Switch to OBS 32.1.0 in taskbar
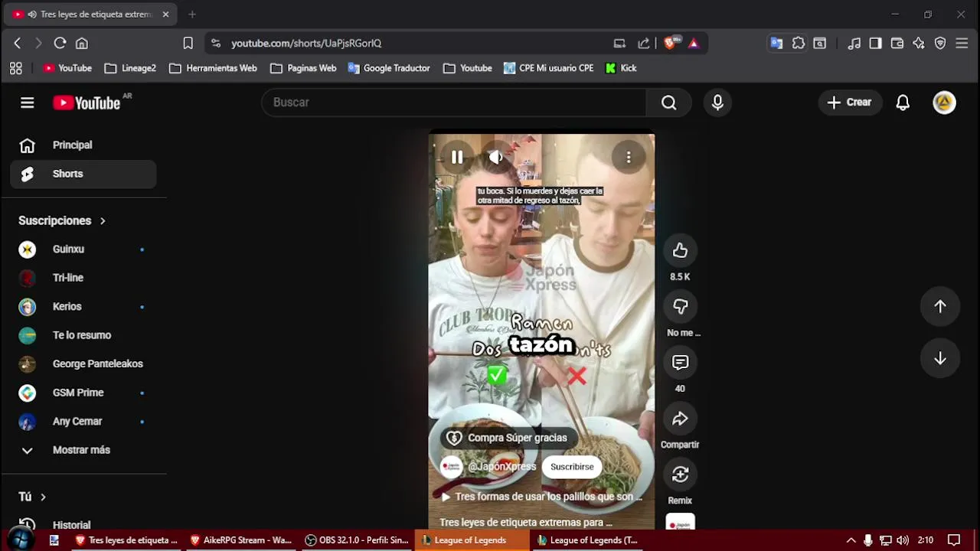 point(357,540)
